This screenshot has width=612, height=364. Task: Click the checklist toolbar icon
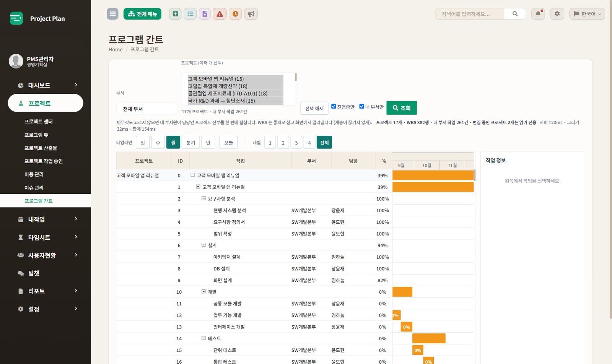click(x=190, y=14)
